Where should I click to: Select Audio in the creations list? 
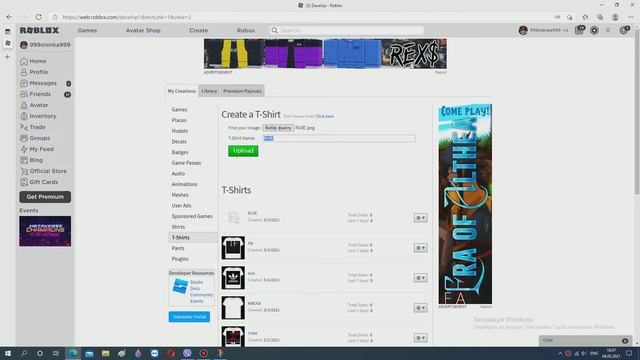[x=178, y=173]
